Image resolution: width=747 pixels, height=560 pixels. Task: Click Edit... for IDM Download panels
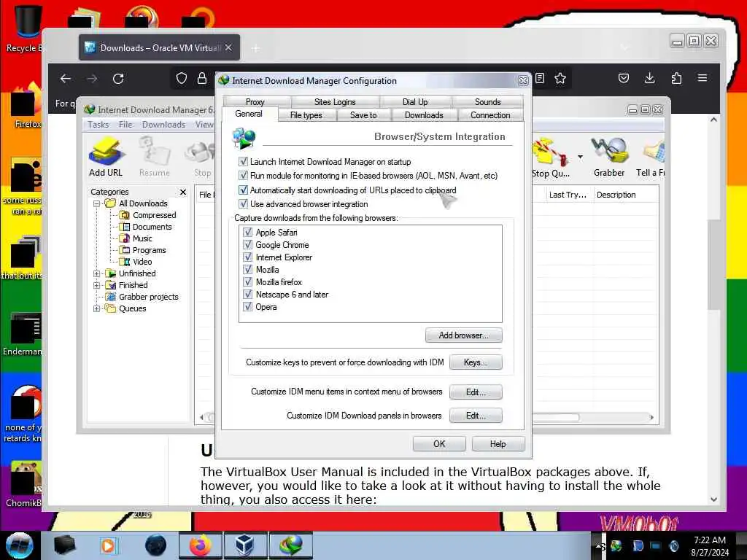(476, 415)
